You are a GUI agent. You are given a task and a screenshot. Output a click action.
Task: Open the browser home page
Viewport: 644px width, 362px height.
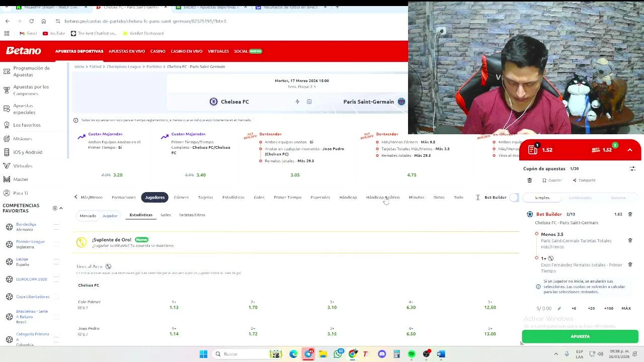point(44,21)
